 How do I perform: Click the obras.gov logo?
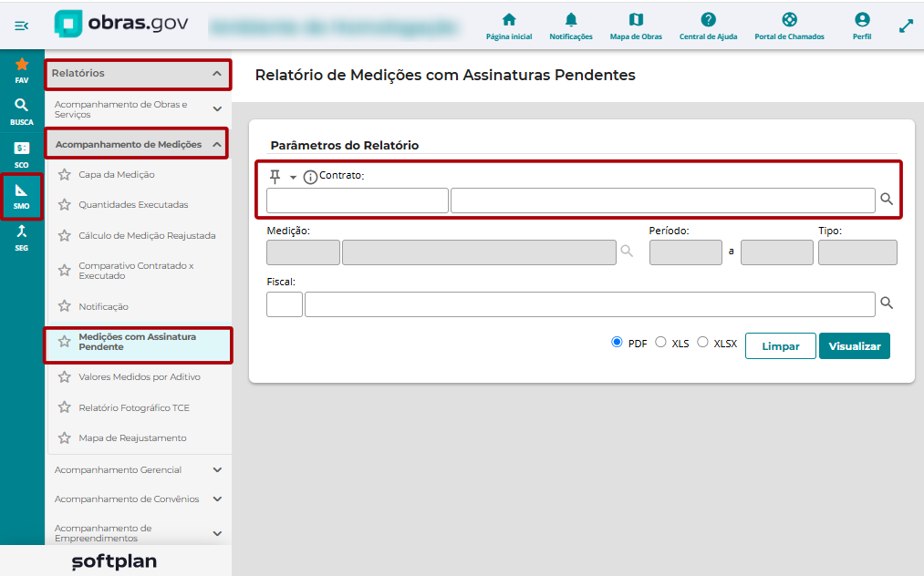[121, 24]
